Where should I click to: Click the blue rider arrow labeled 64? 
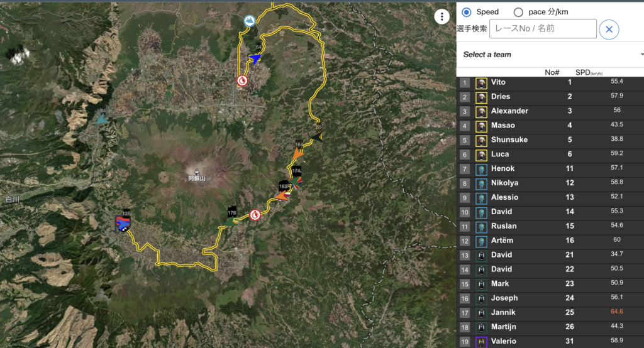point(255,58)
